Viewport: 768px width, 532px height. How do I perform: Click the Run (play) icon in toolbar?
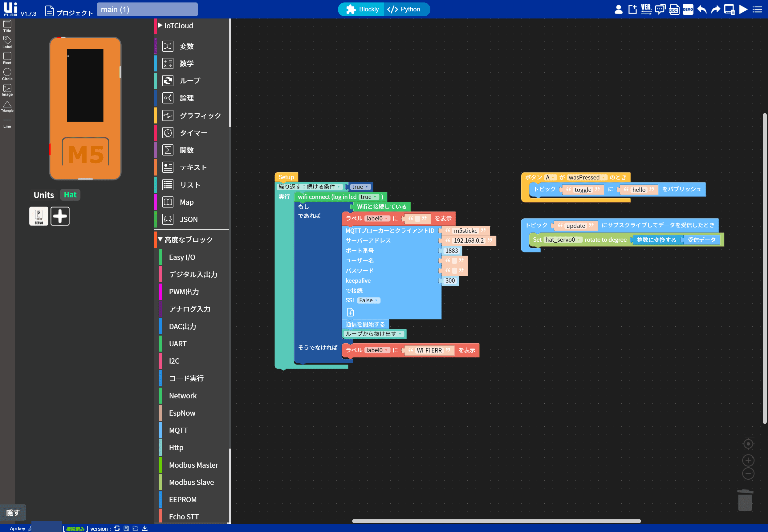click(x=743, y=9)
